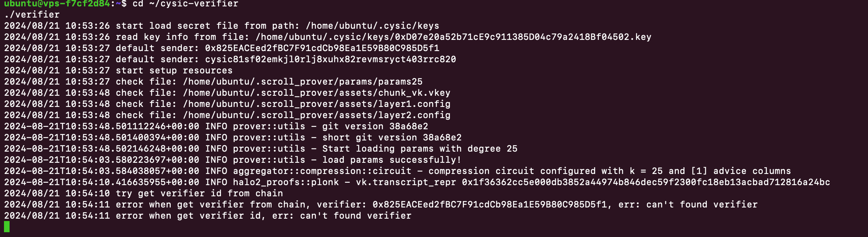Click the green terminal cursor block
This screenshot has height=237, width=868.
click(7, 227)
